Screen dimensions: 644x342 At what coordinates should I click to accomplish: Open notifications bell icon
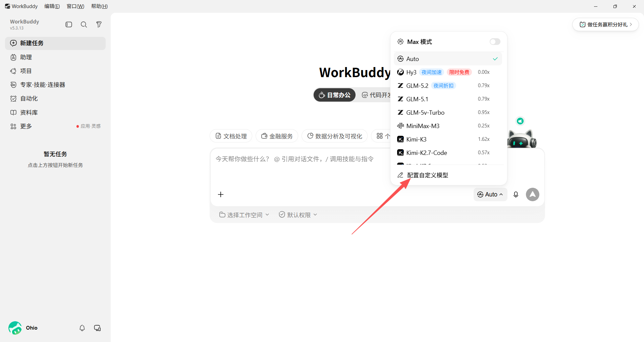pos(82,328)
